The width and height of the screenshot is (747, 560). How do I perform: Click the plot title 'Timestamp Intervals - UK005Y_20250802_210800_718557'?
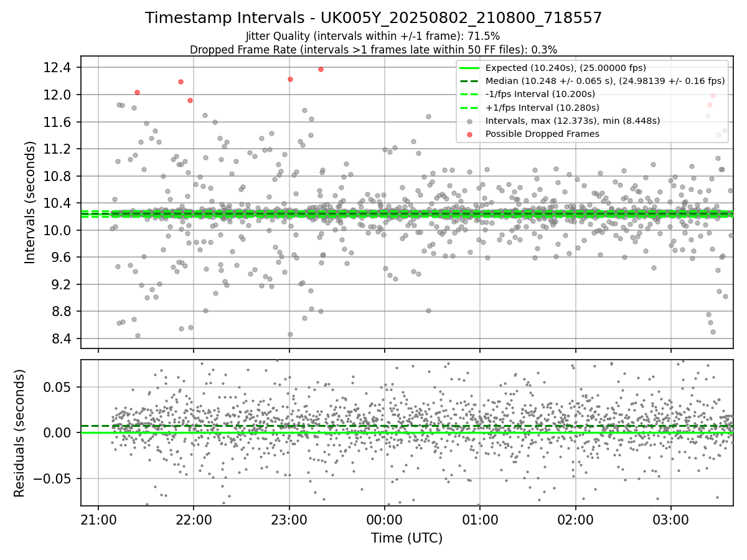[374, 18]
